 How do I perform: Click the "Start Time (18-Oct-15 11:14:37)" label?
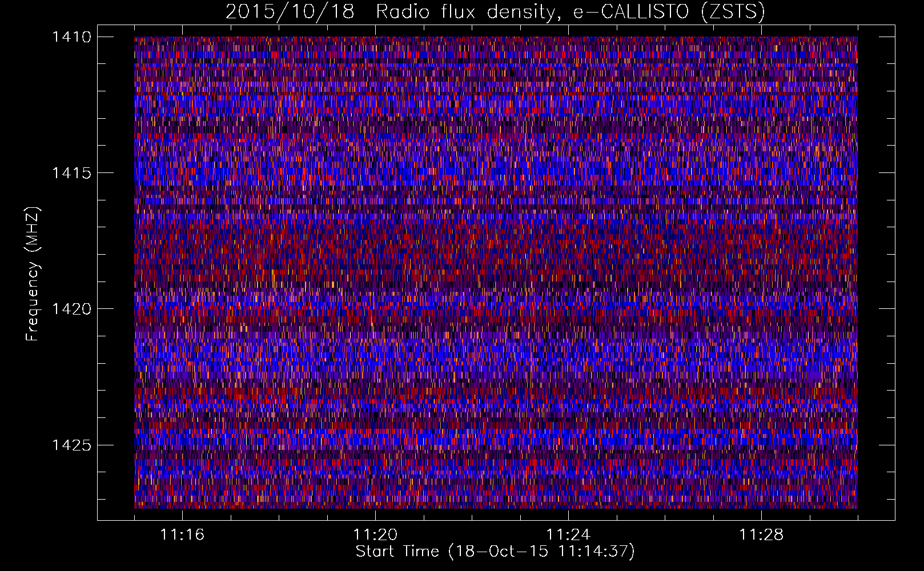(x=495, y=552)
